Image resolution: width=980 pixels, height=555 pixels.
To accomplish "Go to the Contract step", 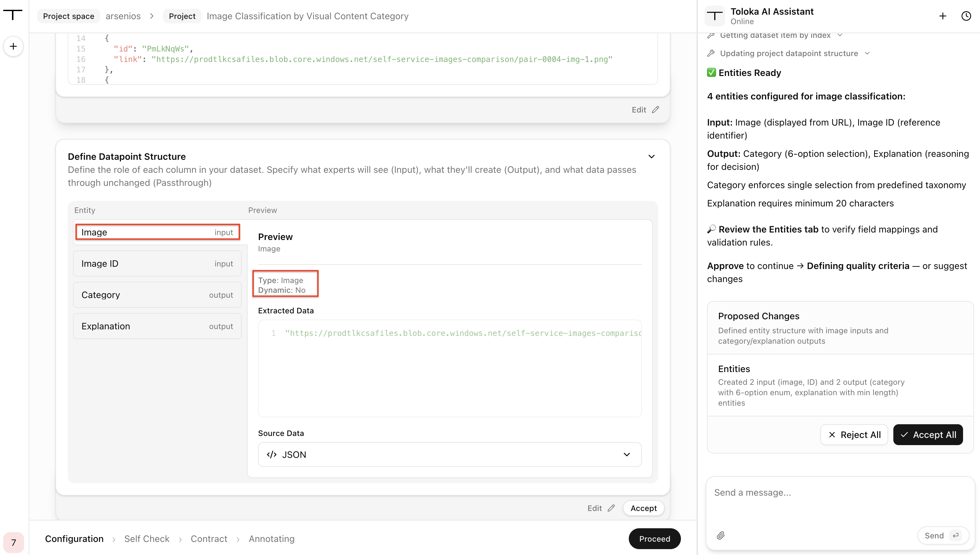I will [x=209, y=539].
